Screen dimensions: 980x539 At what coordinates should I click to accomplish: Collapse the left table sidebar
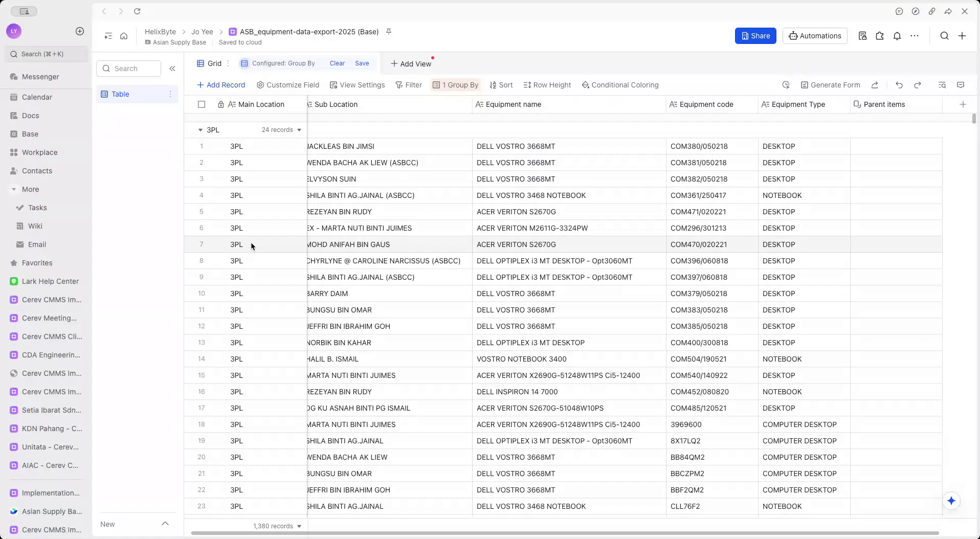point(172,68)
